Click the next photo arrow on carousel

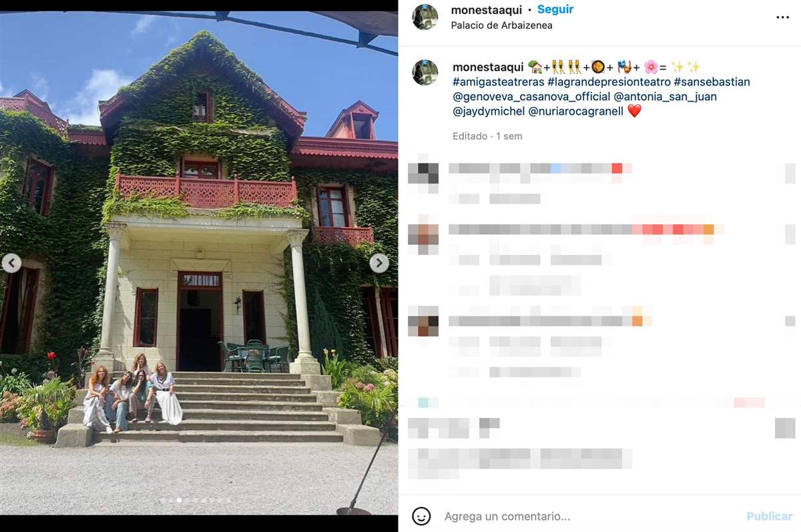[379, 263]
